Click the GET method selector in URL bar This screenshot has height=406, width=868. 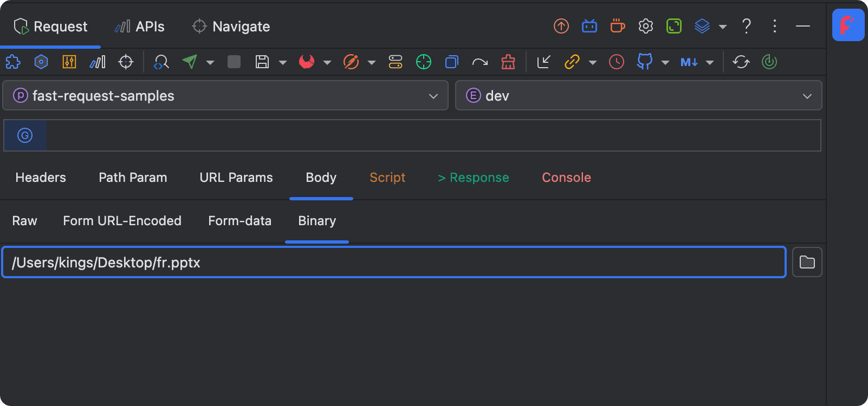(x=25, y=135)
